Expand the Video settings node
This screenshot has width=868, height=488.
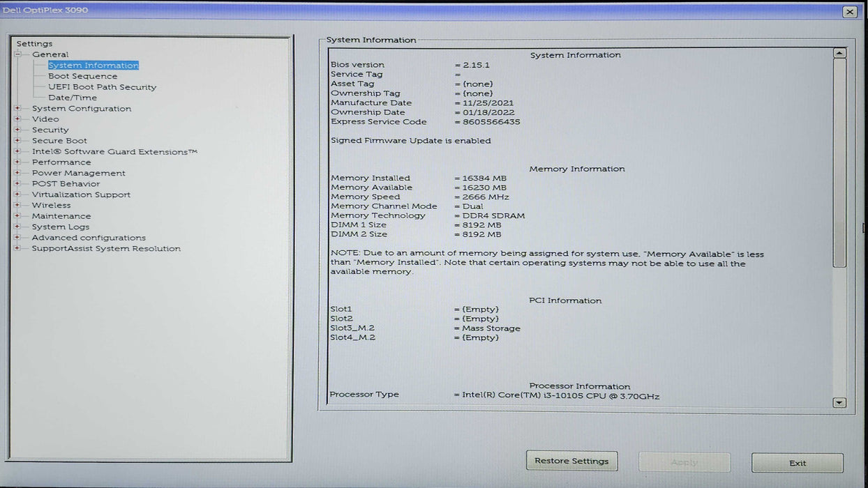[x=18, y=119]
